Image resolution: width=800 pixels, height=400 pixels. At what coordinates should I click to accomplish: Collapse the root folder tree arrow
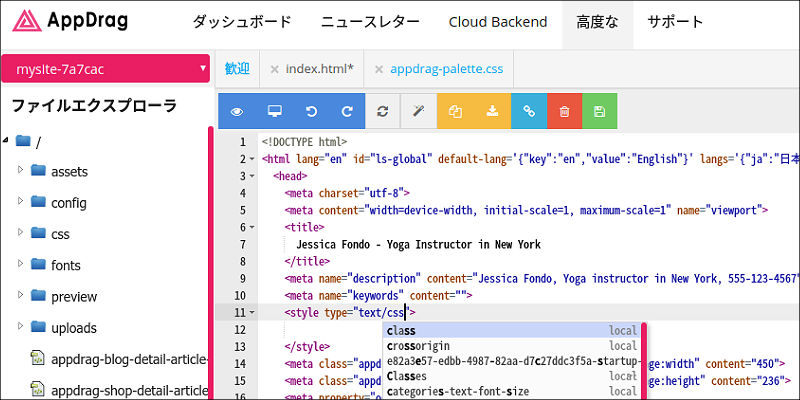pos(6,140)
